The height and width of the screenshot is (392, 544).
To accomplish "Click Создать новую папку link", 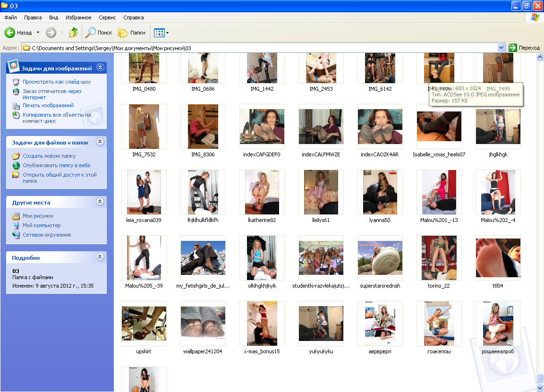I will pos(49,156).
